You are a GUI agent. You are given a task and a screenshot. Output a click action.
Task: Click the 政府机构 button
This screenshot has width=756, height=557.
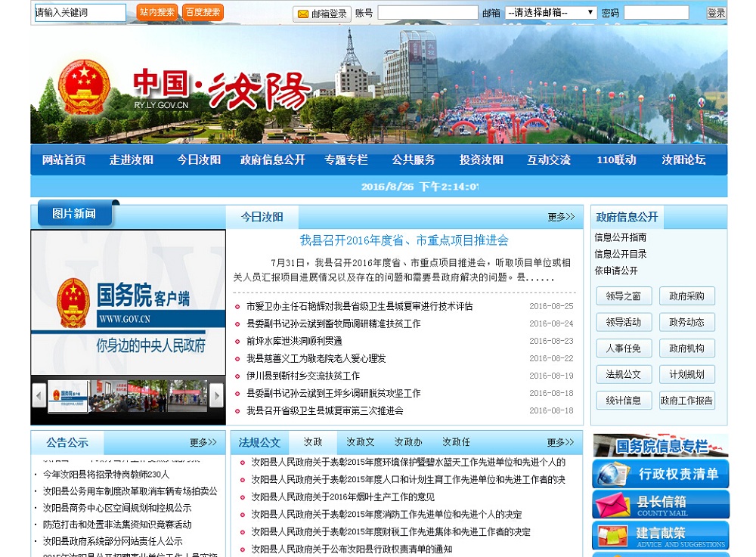coord(686,348)
